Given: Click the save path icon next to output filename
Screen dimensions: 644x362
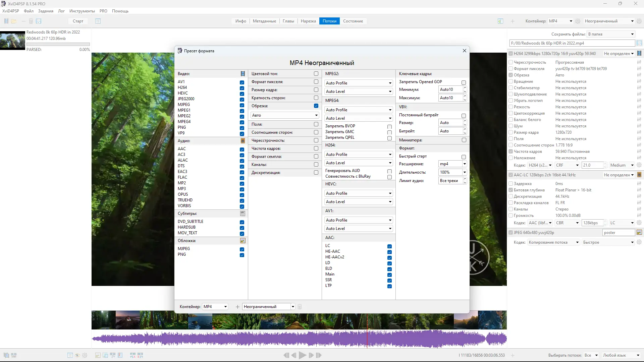Looking at the screenshot, I should pos(639,43).
